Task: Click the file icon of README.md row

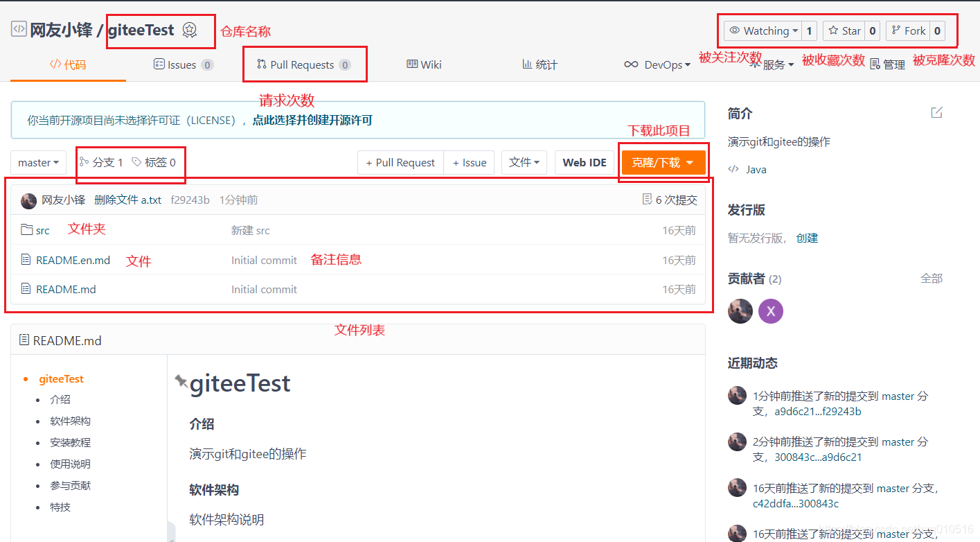Action: (x=26, y=289)
